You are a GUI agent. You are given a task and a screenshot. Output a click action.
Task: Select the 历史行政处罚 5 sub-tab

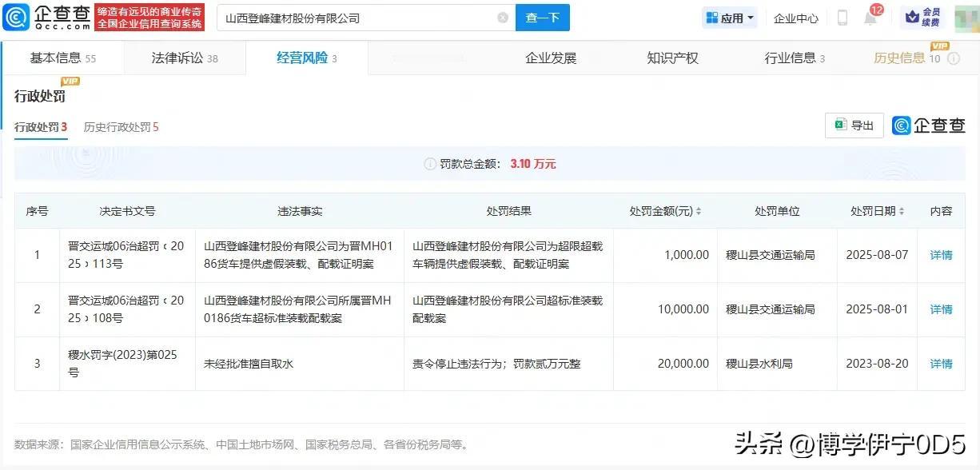[x=122, y=127]
